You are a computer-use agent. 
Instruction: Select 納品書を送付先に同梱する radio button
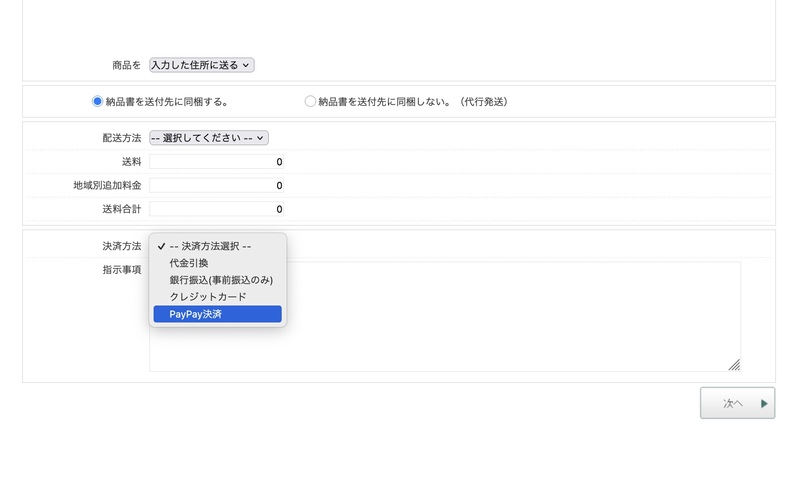pos(97,102)
